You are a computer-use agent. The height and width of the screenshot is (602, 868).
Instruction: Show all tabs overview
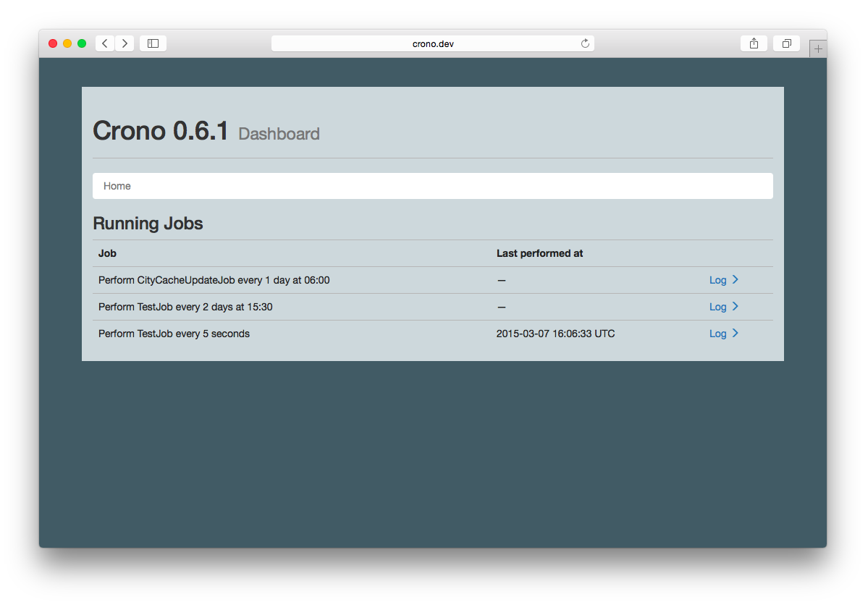pos(786,43)
